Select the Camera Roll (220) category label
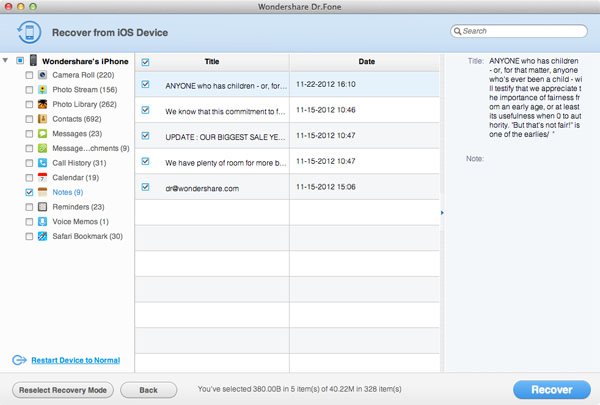Screen dimensions: 600x405 click(x=83, y=75)
